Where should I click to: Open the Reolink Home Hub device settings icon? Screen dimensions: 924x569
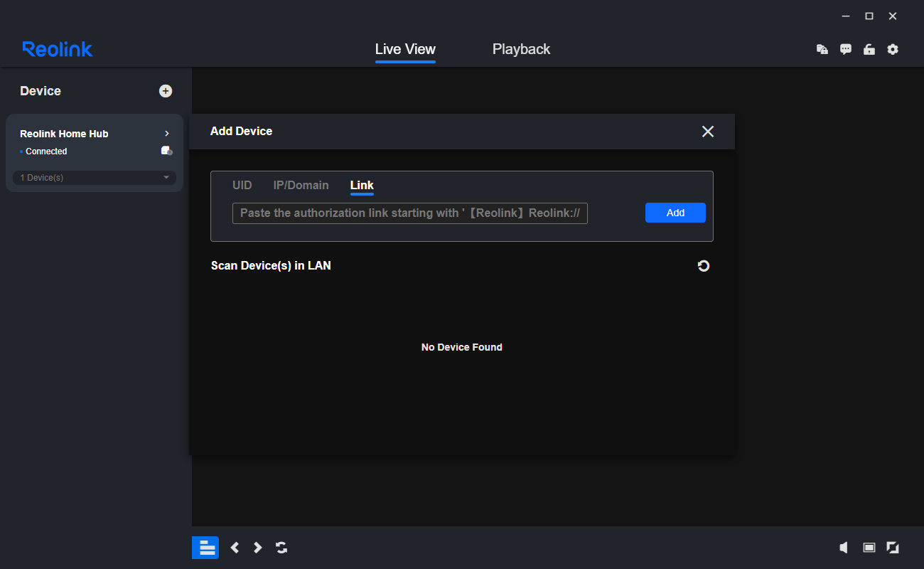tap(167, 151)
